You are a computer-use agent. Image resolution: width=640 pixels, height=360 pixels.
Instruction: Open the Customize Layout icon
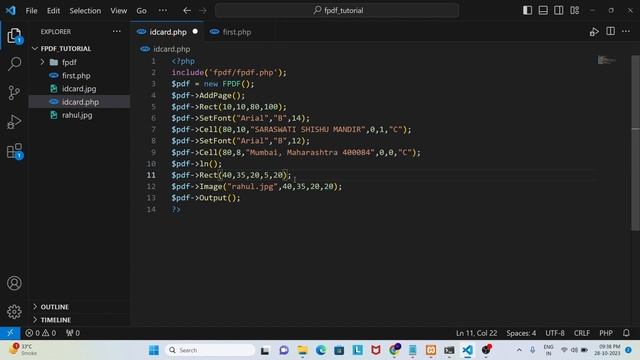[x=574, y=10]
